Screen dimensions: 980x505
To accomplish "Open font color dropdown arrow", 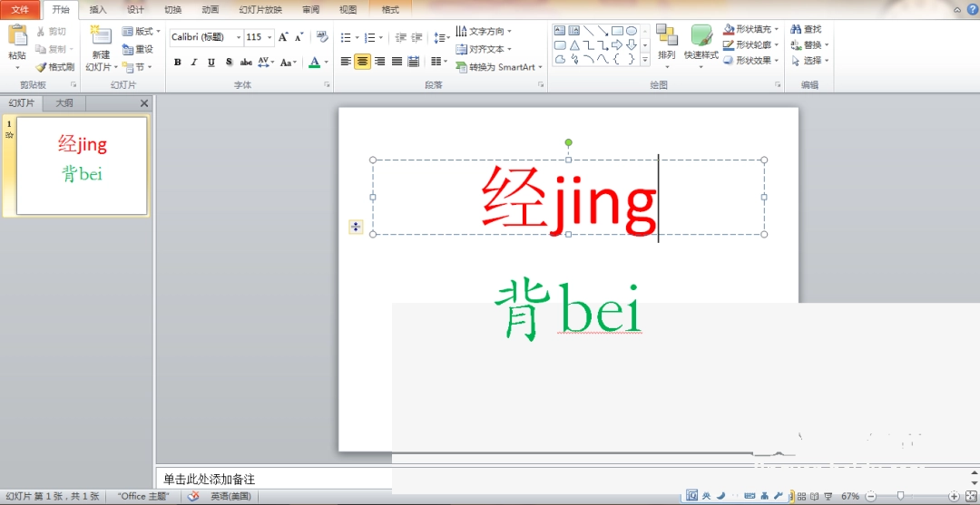I will (326, 62).
